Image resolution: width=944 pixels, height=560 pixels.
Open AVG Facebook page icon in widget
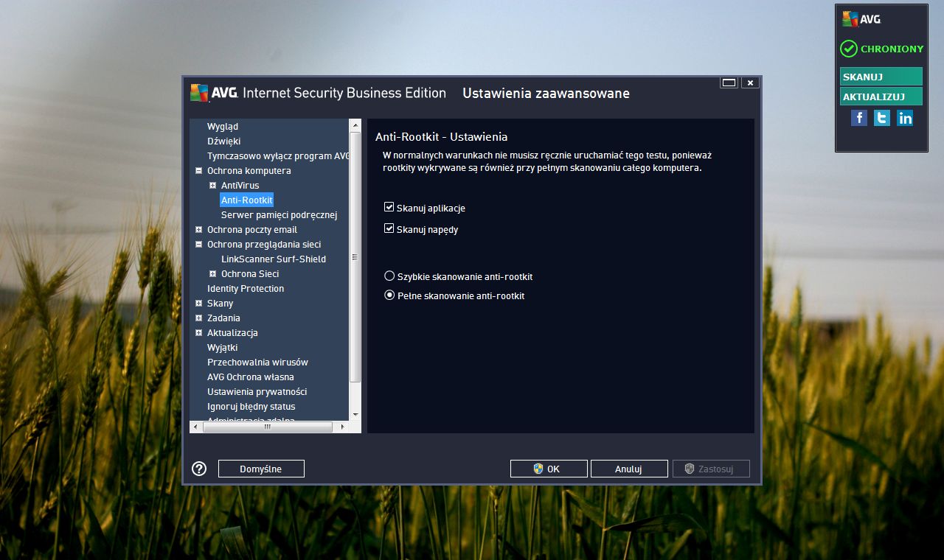click(x=859, y=118)
